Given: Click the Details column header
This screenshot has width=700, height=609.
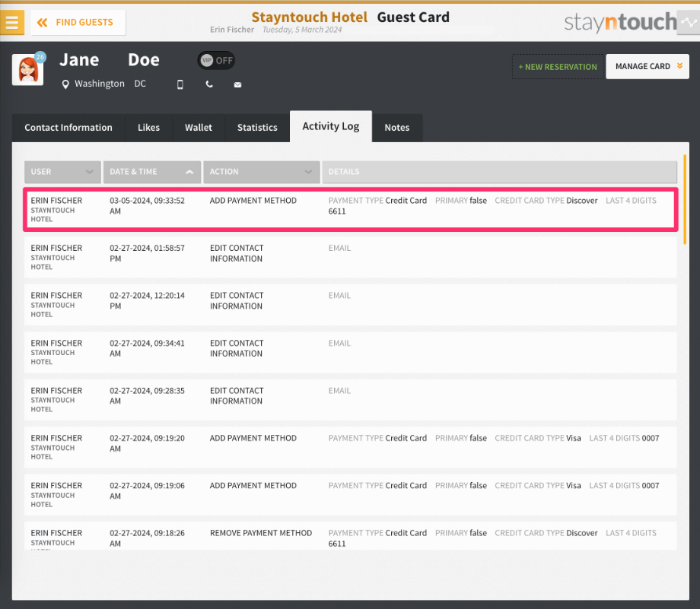Looking at the screenshot, I should pos(500,172).
